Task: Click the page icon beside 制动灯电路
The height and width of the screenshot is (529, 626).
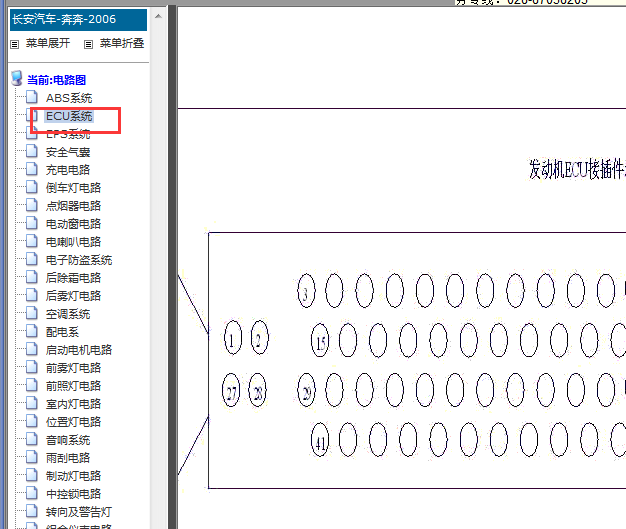Action: pyautogui.click(x=32, y=475)
